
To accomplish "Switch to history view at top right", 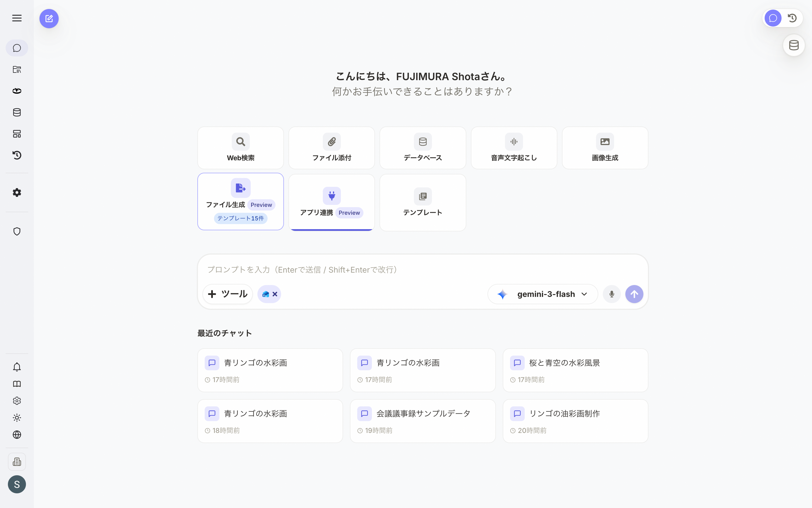I will 792,18.
